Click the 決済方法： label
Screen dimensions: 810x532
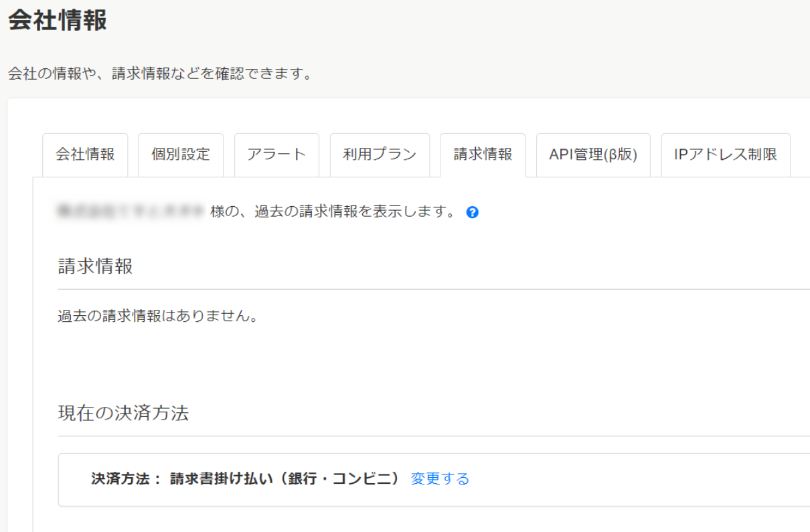coord(127,479)
